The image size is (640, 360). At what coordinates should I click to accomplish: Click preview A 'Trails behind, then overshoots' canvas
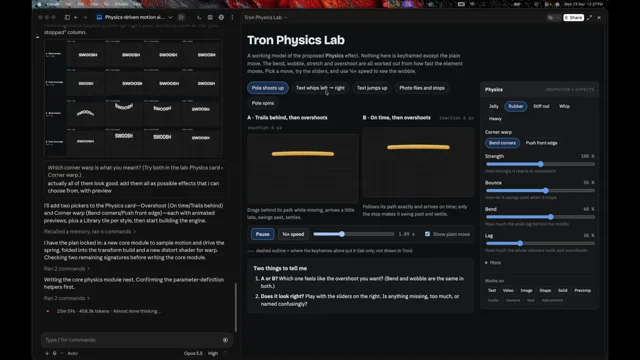click(303, 169)
